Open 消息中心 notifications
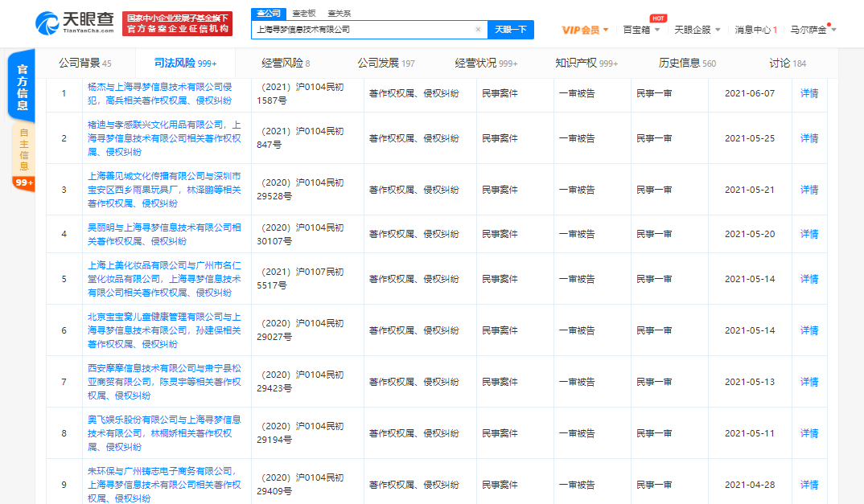 (755, 30)
